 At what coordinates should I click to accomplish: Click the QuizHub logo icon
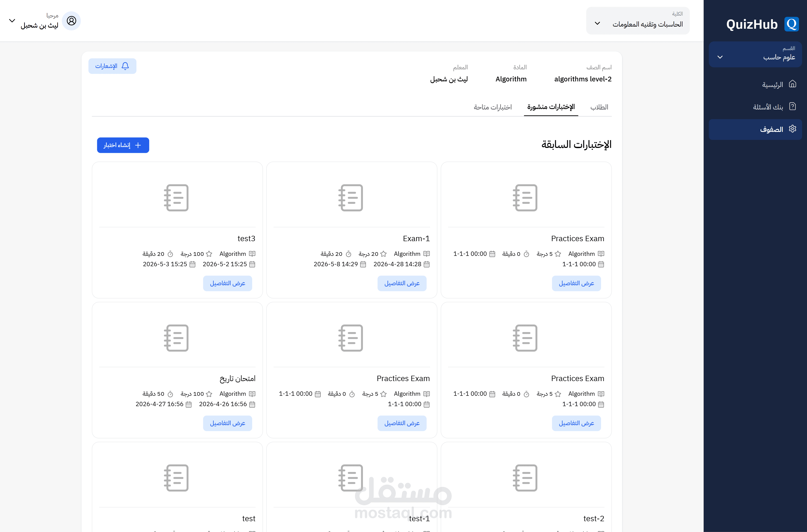[x=791, y=24]
